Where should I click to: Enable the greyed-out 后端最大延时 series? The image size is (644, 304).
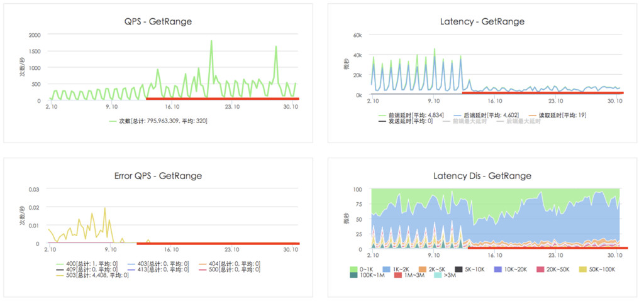[x=518, y=121]
